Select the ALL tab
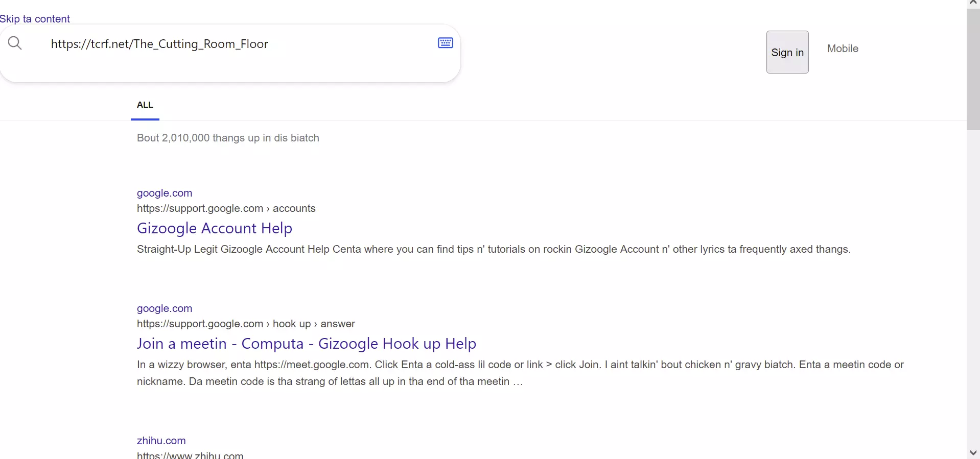Image resolution: width=980 pixels, height=459 pixels. [145, 105]
